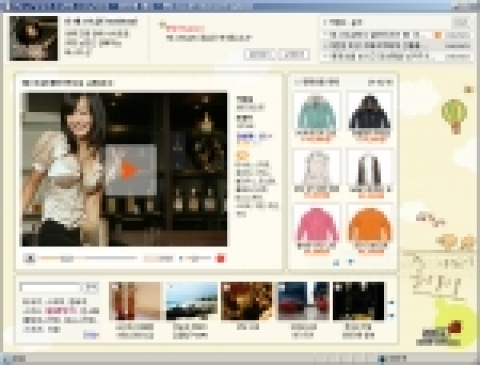Image resolution: width=480 pixels, height=365 pixels.
Task: Open the third row of the header list
Action: coord(397,56)
